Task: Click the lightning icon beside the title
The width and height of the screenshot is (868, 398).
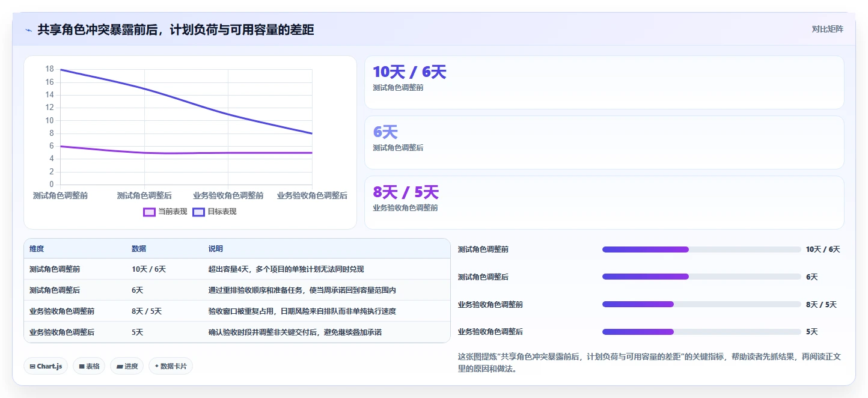Action: (x=28, y=30)
